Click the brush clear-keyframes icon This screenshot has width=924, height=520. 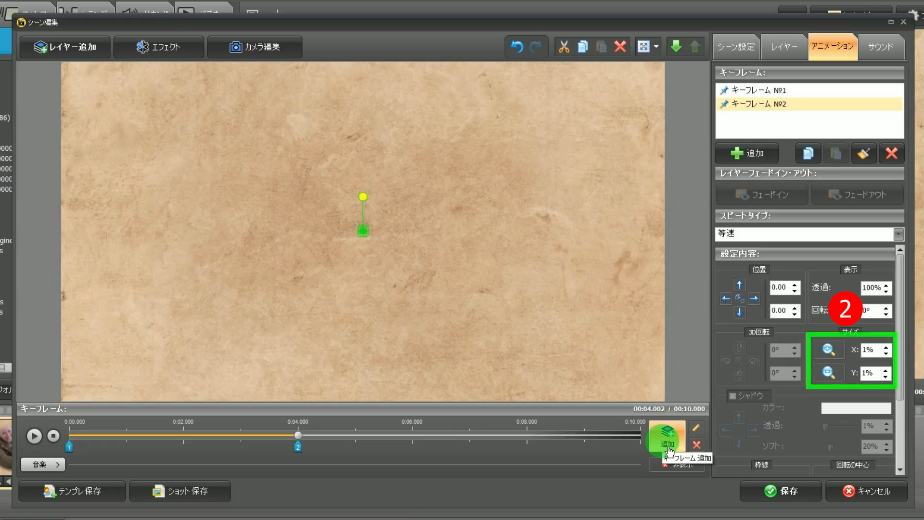pos(861,153)
